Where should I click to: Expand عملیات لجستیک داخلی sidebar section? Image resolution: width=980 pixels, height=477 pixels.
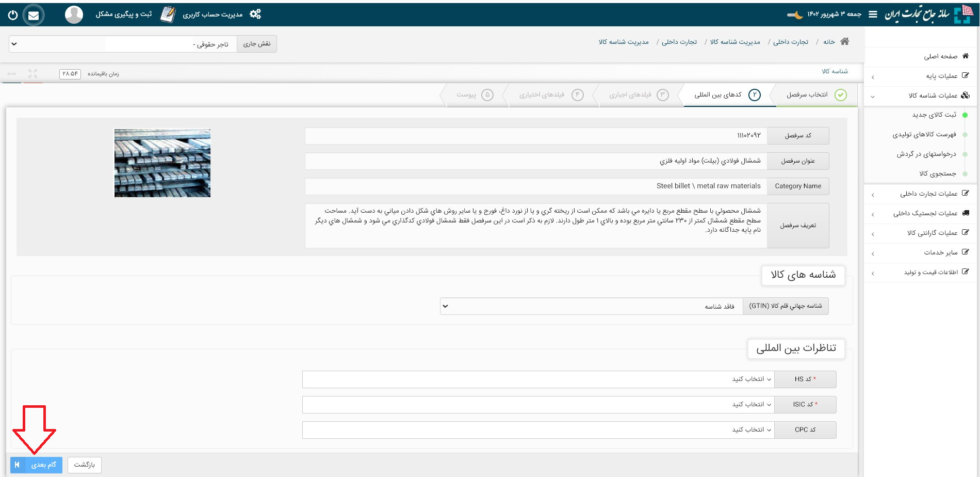[922, 214]
